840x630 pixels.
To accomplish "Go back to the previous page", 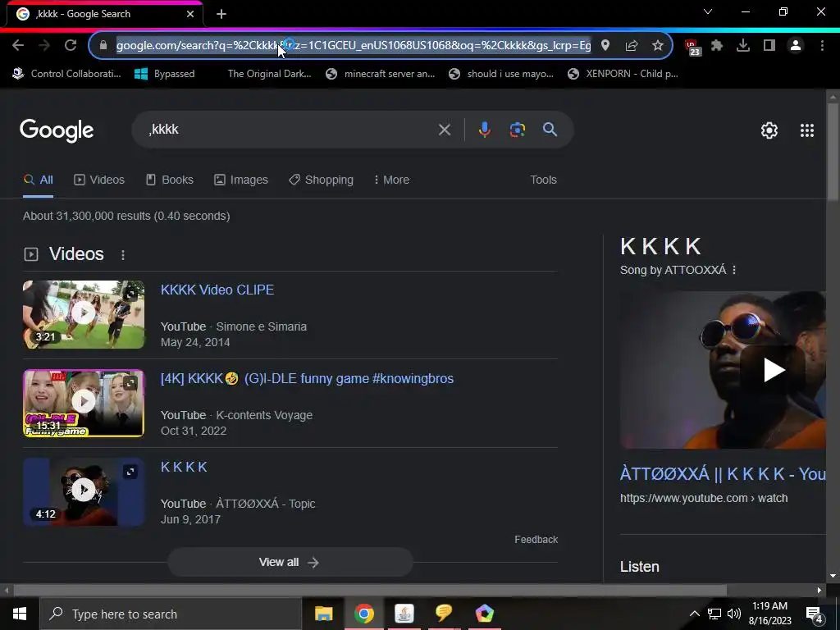I will coord(18,46).
